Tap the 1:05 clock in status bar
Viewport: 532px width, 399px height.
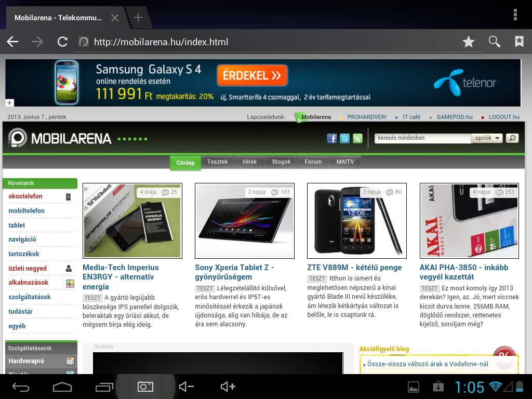[469, 387]
